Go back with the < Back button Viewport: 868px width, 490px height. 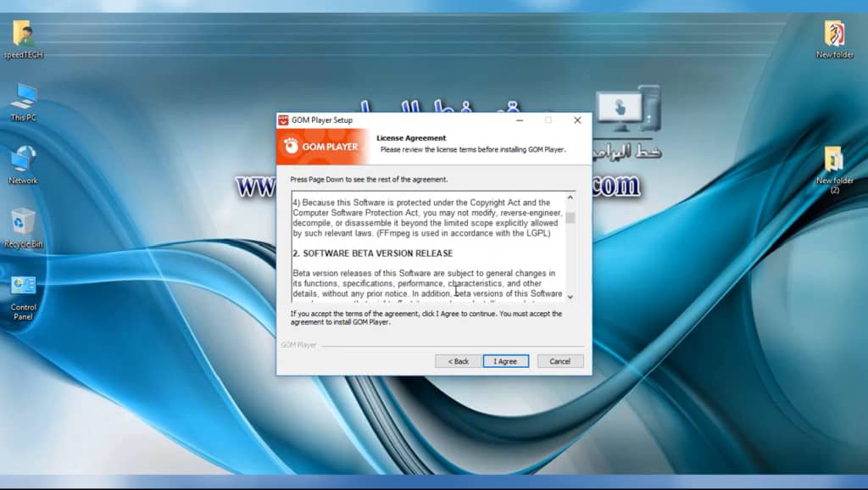point(458,361)
